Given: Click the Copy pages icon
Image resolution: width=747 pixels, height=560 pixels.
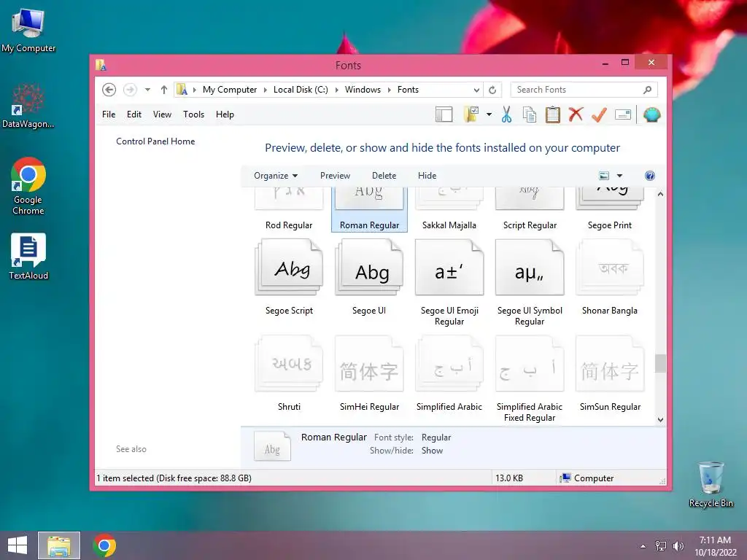Looking at the screenshot, I should (x=530, y=114).
